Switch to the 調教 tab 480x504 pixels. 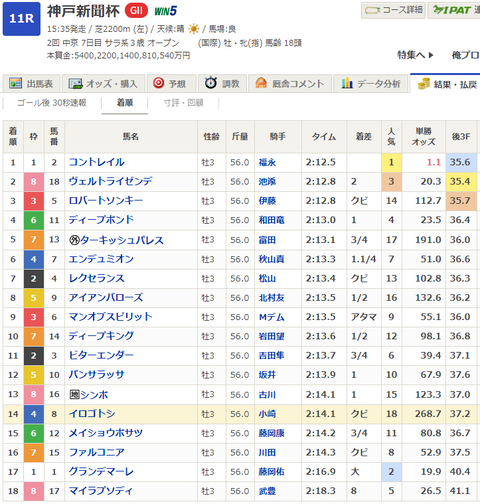[x=222, y=83]
